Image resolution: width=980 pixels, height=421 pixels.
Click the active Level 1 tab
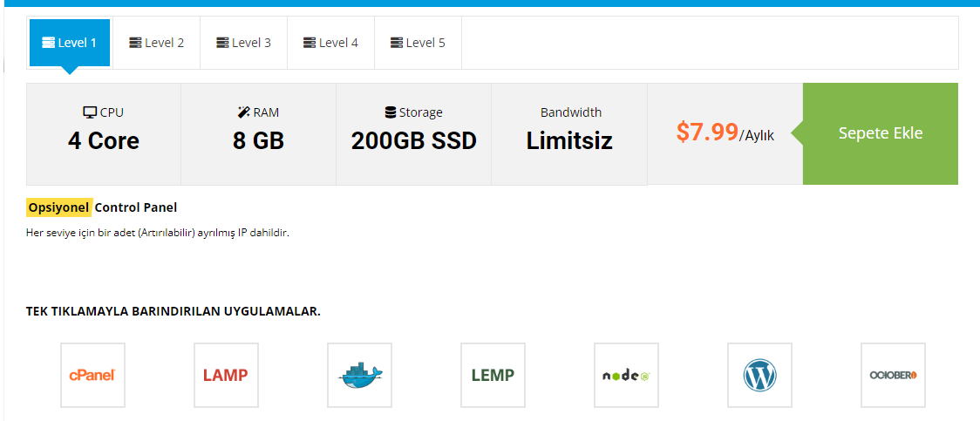click(70, 43)
